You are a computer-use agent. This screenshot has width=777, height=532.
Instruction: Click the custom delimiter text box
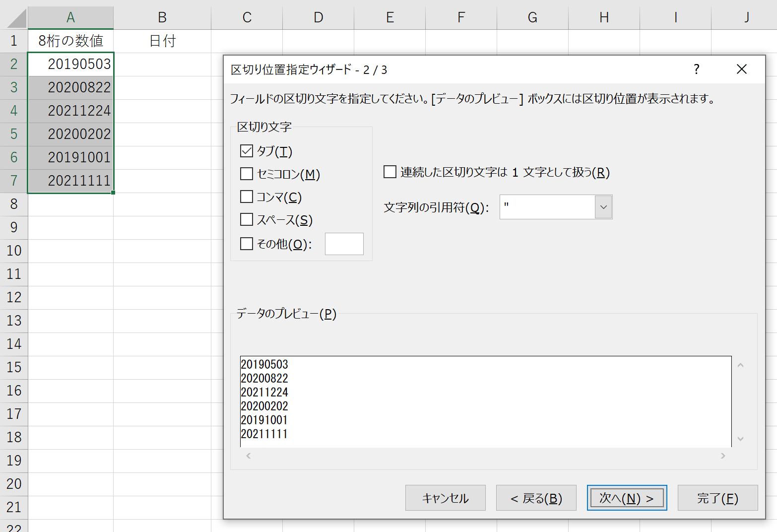344,244
